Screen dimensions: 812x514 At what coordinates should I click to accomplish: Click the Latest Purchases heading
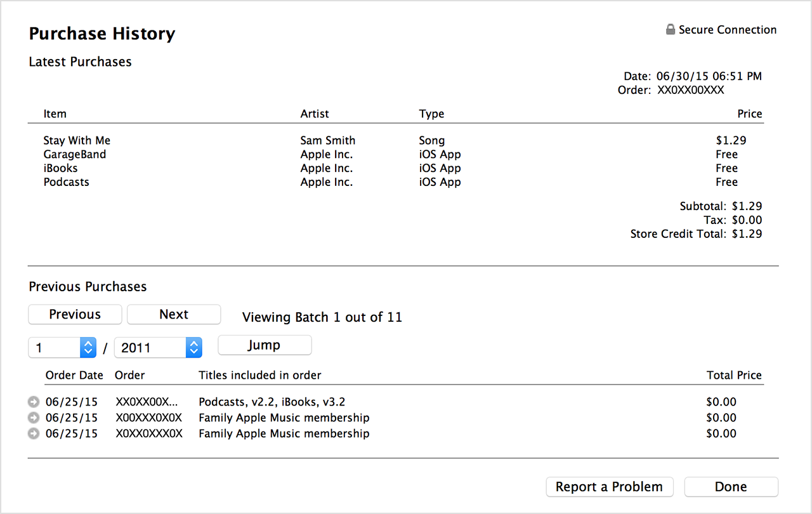tap(81, 62)
